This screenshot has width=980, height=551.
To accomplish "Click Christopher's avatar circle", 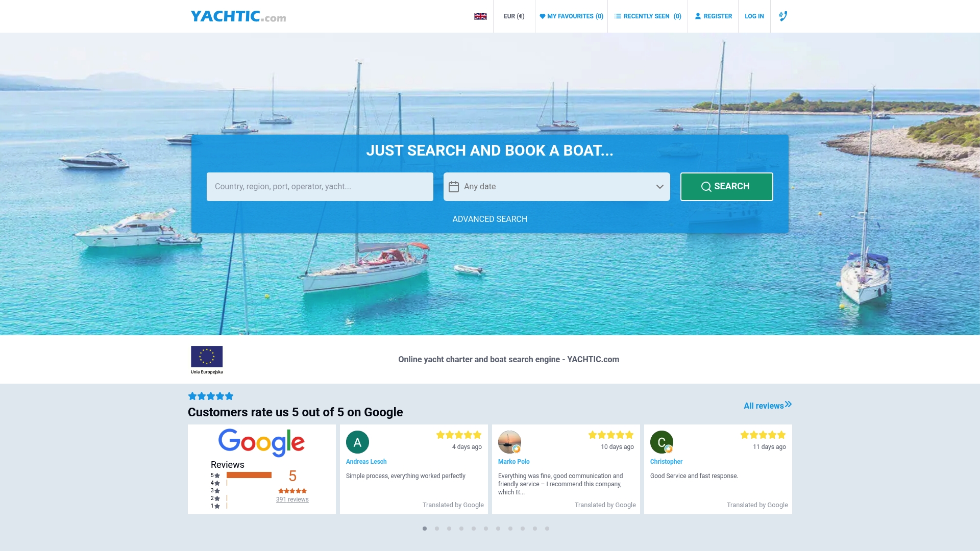I will (661, 442).
